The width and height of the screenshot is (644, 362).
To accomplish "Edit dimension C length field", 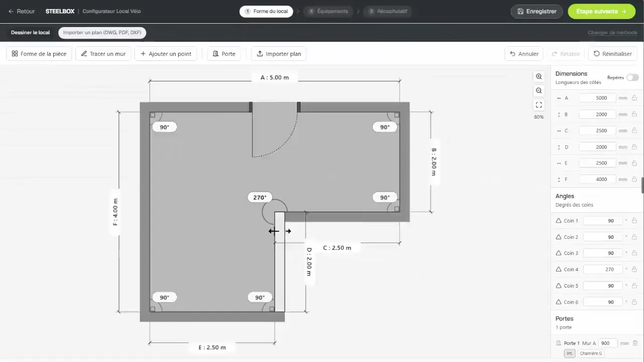I will pyautogui.click(x=597, y=131).
